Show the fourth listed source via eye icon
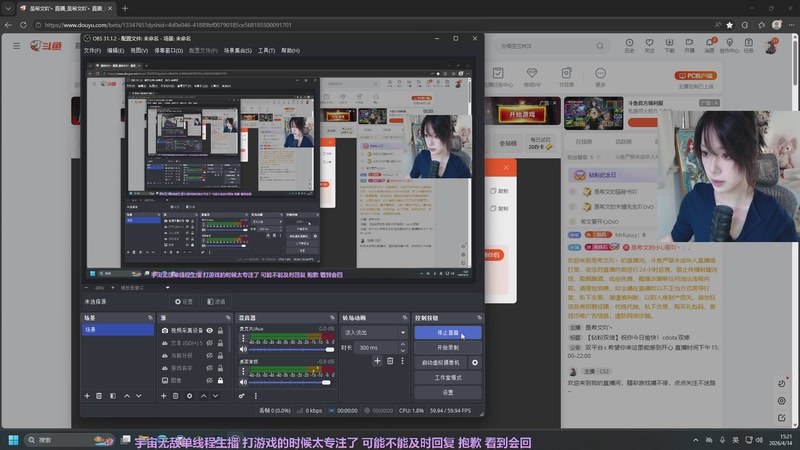The height and width of the screenshot is (450, 800). tap(209, 368)
